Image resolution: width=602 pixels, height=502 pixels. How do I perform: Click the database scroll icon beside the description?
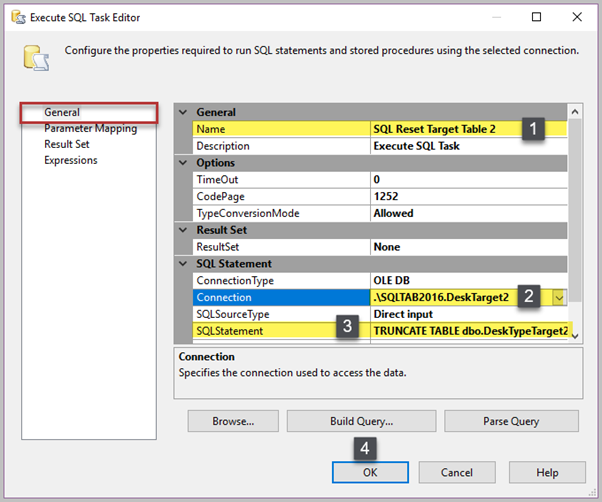click(36, 58)
